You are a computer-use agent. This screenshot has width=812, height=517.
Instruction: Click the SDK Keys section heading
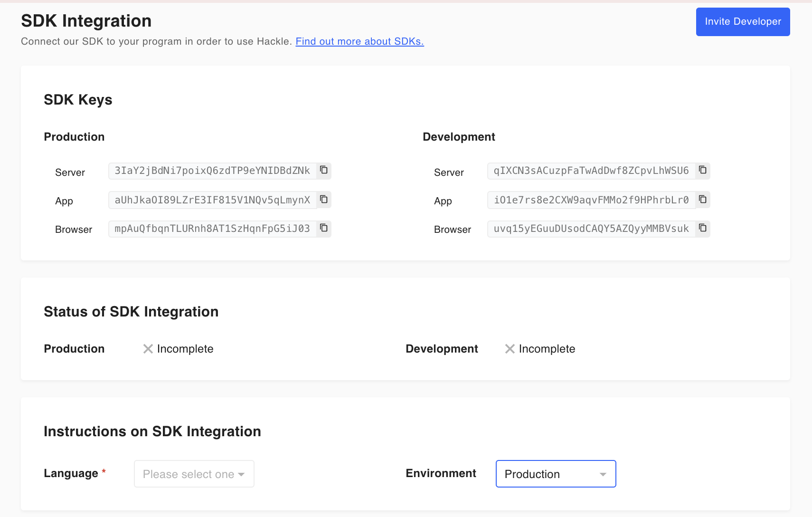click(x=78, y=100)
